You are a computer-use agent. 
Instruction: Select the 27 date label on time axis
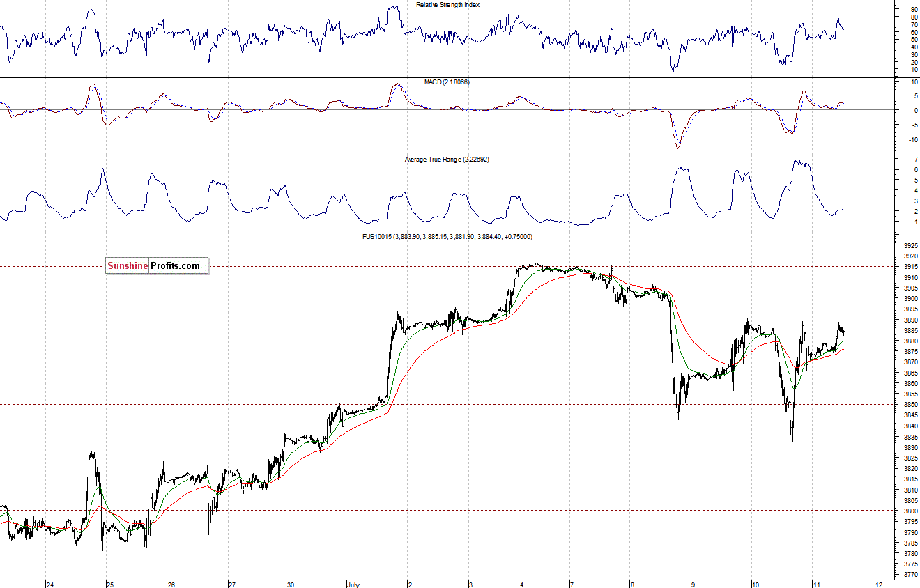(x=232, y=584)
